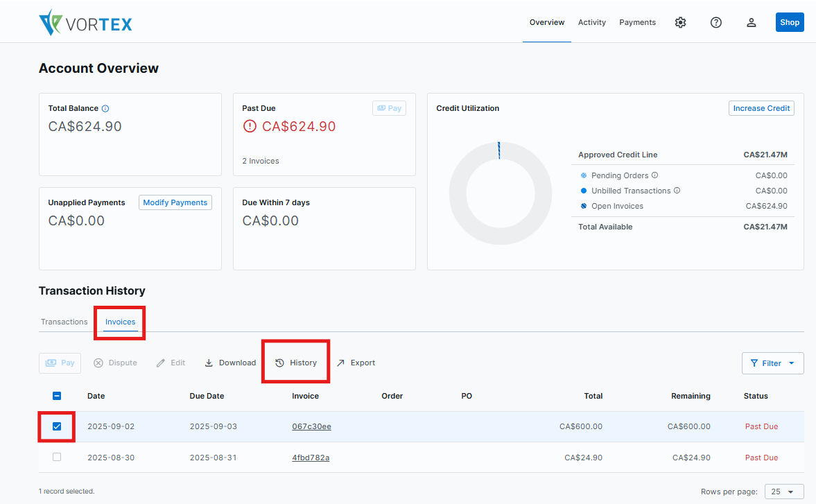
Task: Switch to the Overview nav tab
Action: 547,22
